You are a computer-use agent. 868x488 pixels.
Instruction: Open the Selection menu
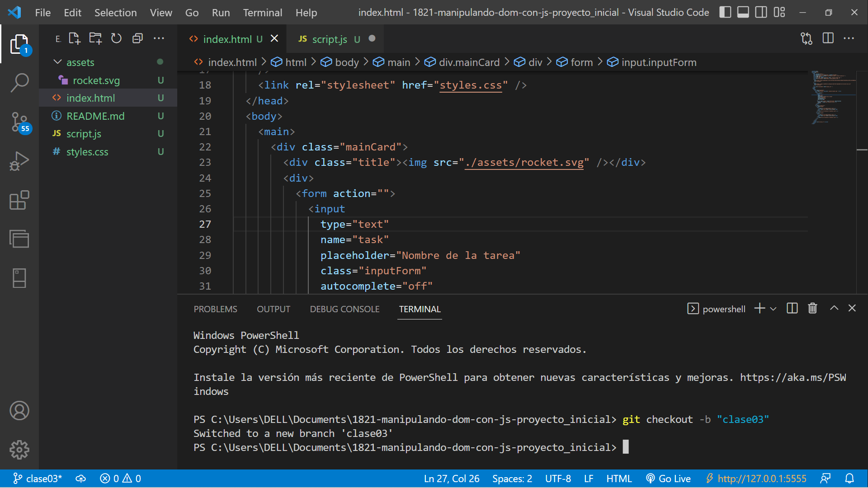(115, 13)
